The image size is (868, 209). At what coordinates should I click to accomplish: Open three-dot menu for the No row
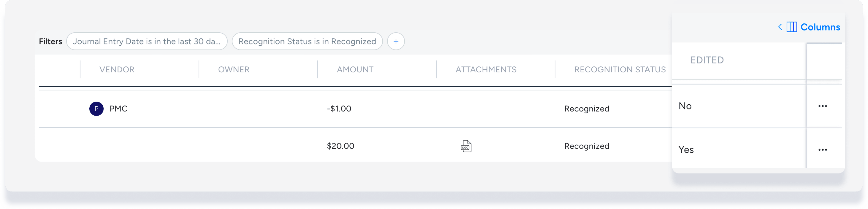click(823, 106)
